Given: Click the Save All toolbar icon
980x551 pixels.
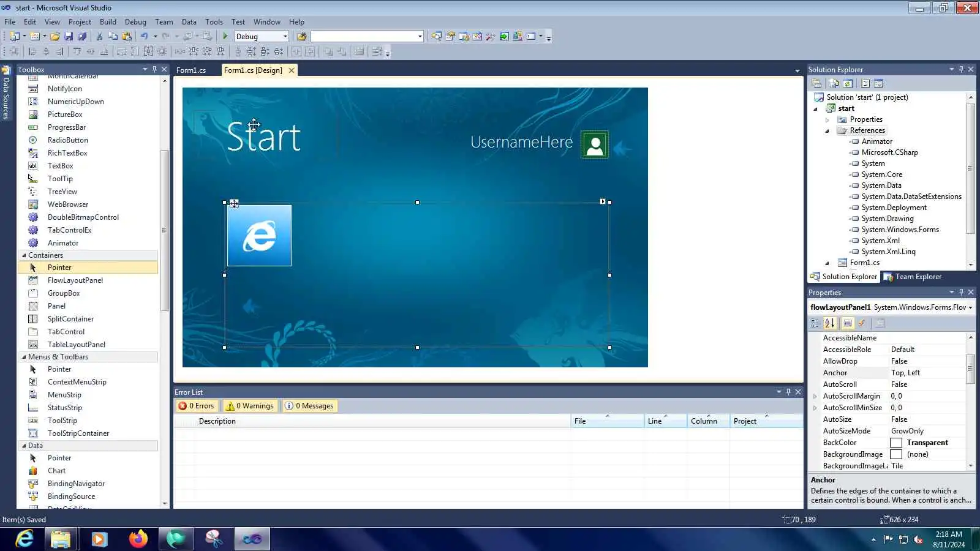Looking at the screenshot, I should (82, 37).
